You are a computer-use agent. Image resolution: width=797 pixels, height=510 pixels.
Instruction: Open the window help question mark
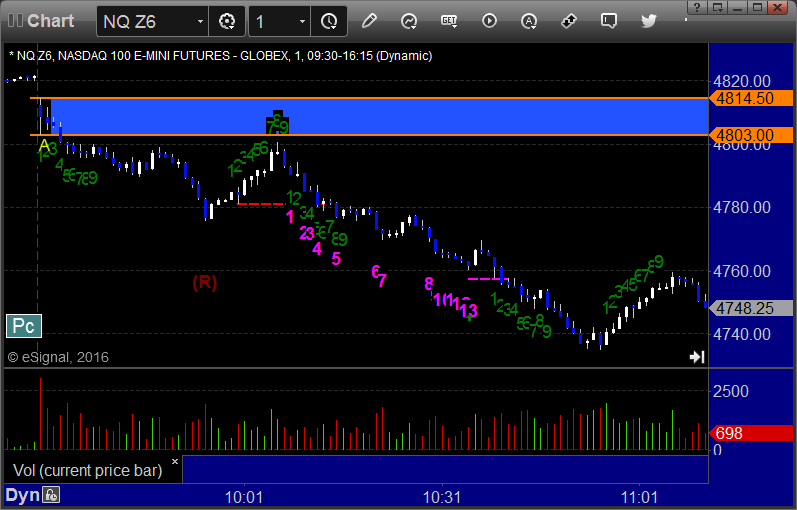(697, 7)
